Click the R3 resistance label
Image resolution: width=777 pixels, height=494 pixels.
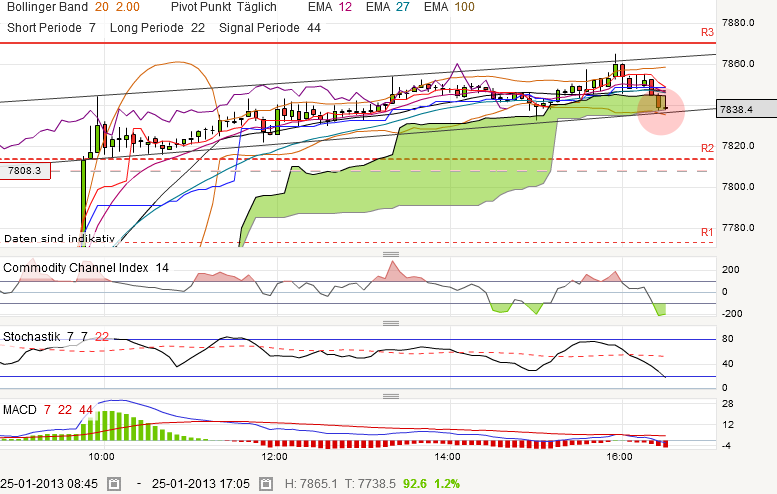(x=707, y=32)
